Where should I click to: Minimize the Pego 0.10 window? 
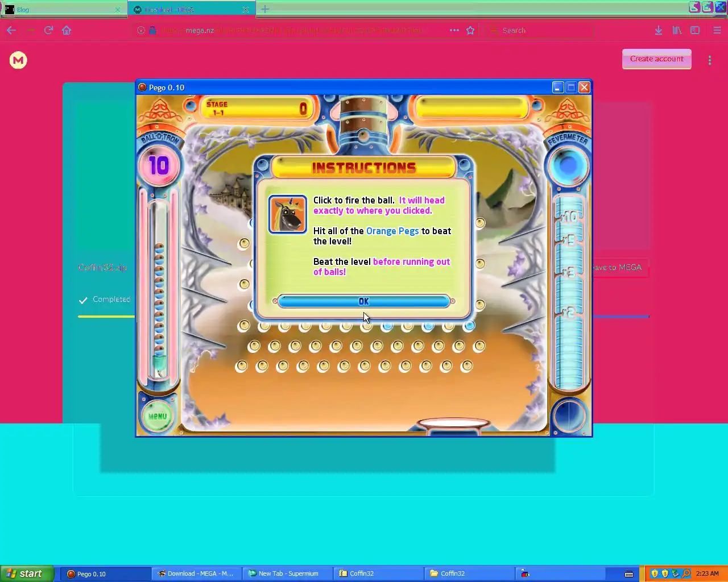pos(558,88)
